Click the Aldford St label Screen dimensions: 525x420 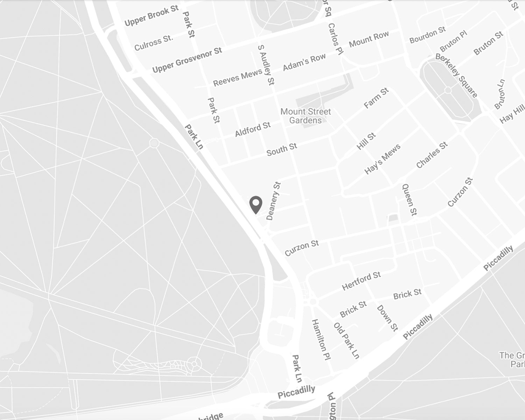(253, 129)
